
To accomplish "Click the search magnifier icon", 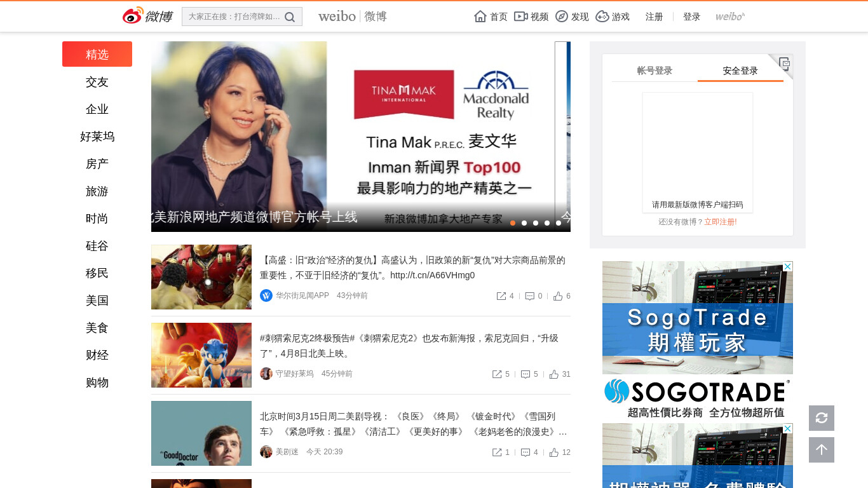I will click(x=290, y=17).
